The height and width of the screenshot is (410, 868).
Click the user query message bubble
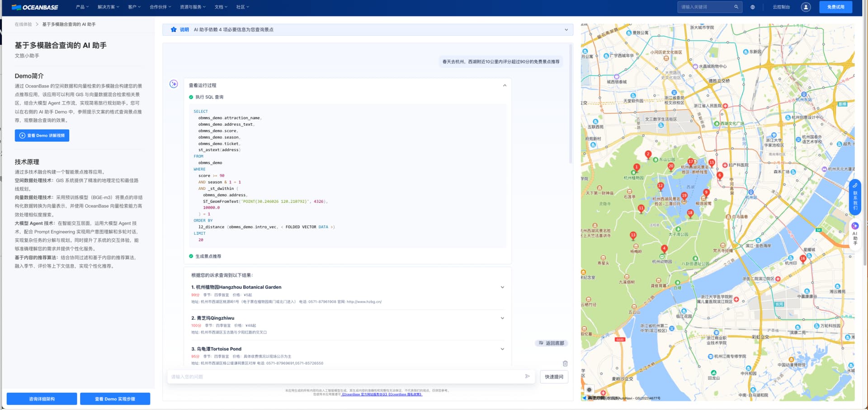(501, 62)
